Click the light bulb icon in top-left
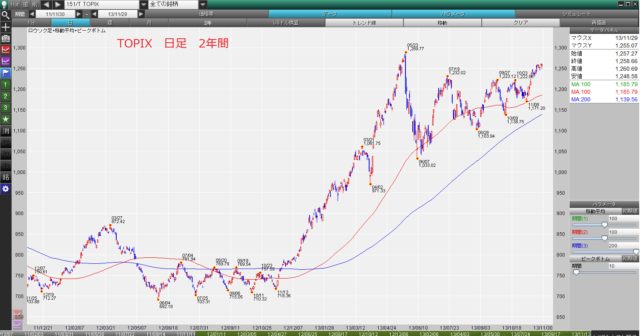 [4, 4]
